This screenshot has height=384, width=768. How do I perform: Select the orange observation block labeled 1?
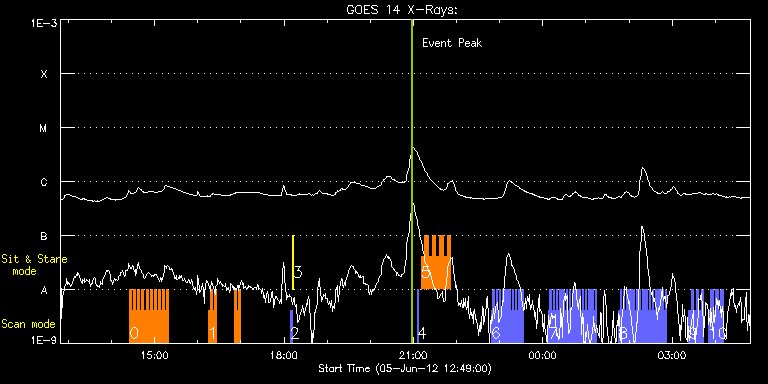pyautogui.click(x=213, y=316)
